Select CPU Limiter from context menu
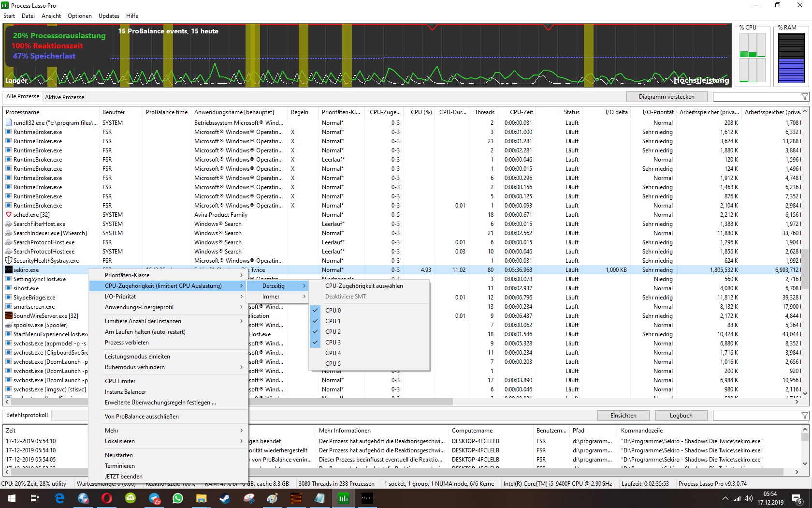The height and width of the screenshot is (508, 812). coord(168,381)
